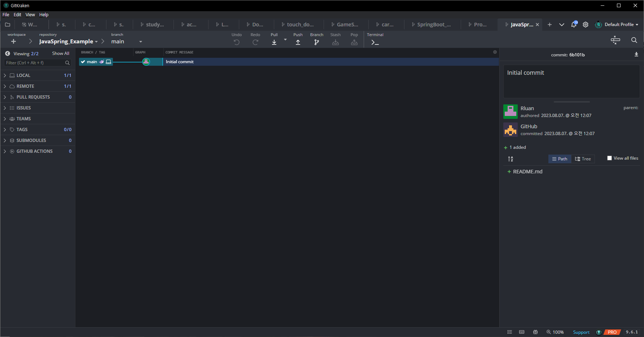Open the File menu
644x337 pixels.
(6, 15)
